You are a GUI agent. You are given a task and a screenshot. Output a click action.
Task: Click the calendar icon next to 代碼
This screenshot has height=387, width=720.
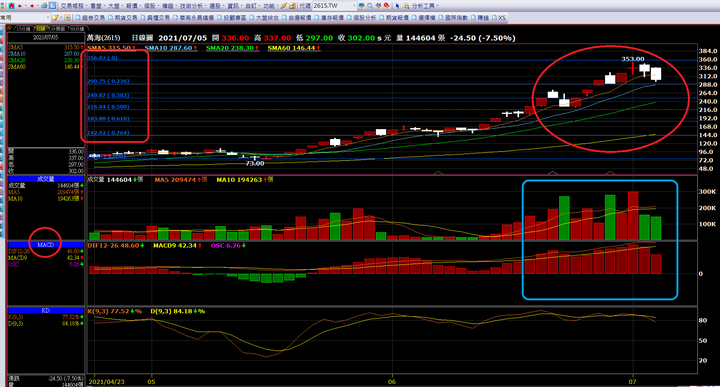292,6
